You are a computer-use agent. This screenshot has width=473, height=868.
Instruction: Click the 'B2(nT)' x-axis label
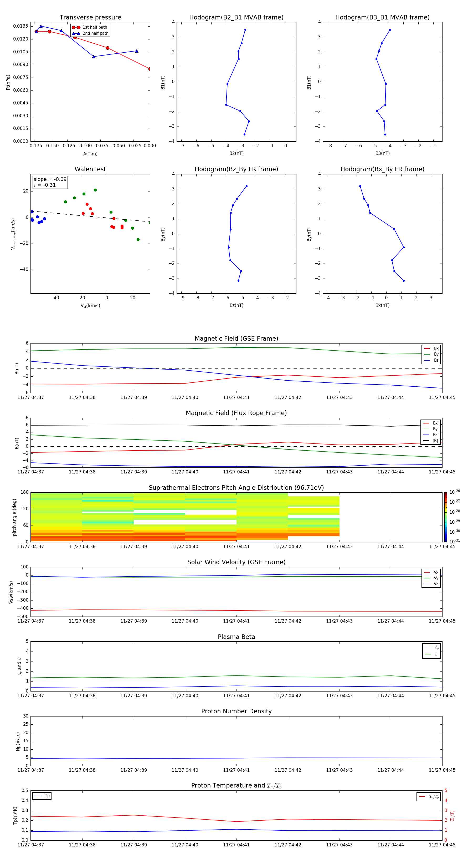coord(236,153)
